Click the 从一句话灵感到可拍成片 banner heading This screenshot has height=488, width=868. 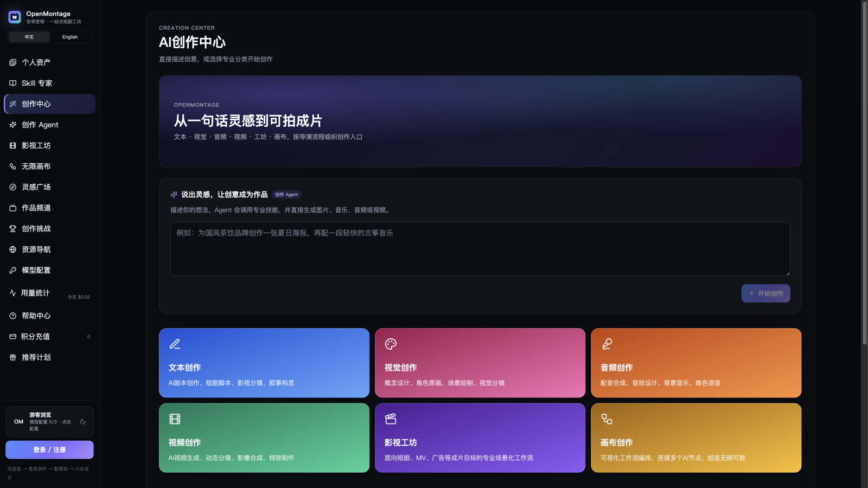tap(248, 120)
